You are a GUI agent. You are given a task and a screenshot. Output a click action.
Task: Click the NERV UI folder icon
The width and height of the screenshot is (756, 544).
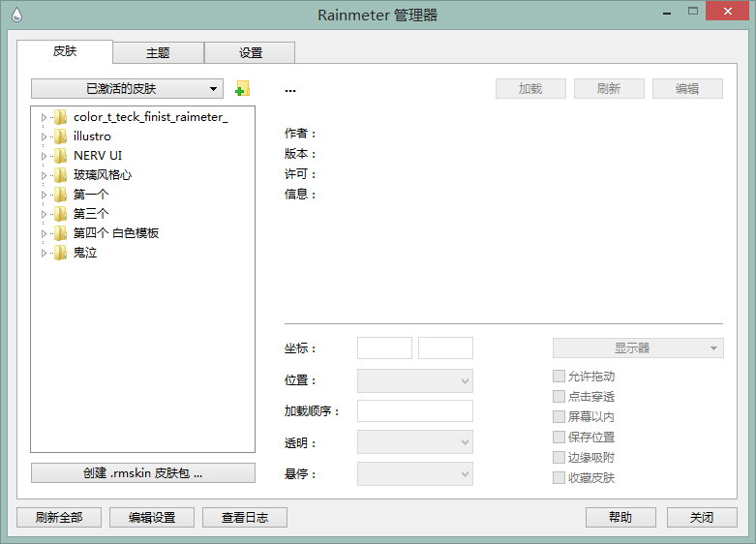click(61, 156)
